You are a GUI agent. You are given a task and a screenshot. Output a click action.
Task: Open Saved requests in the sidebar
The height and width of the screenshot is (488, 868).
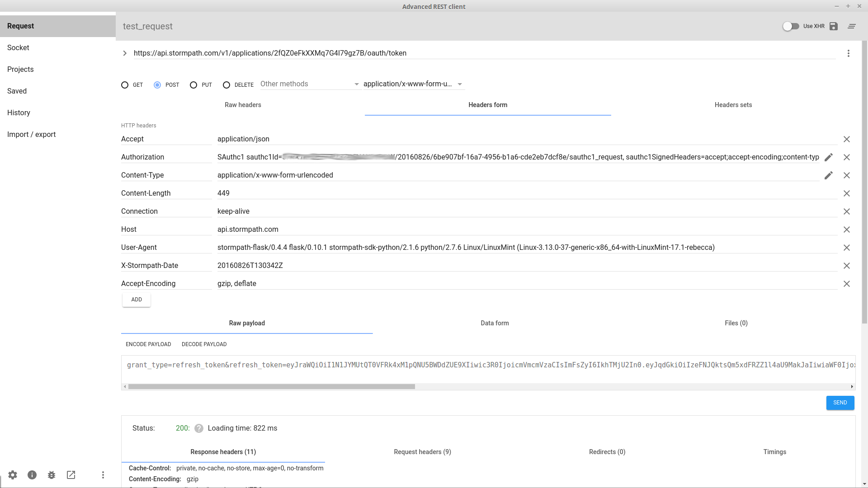58,91
